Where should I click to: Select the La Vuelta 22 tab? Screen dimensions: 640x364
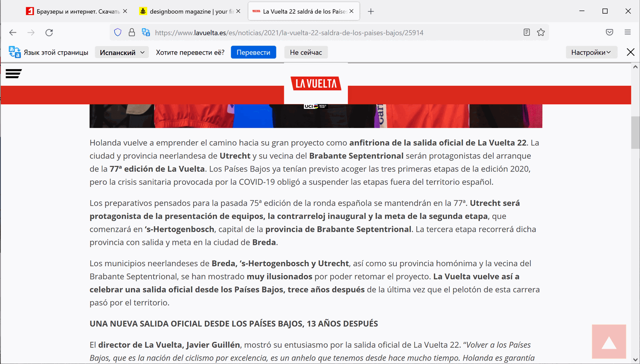point(304,12)
